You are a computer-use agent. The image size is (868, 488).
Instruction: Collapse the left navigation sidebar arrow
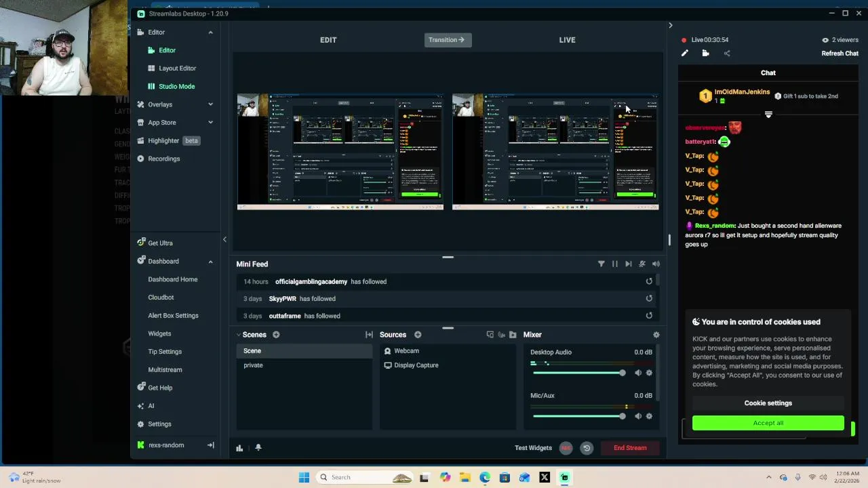pyautogui.click(x=224, y=239)
